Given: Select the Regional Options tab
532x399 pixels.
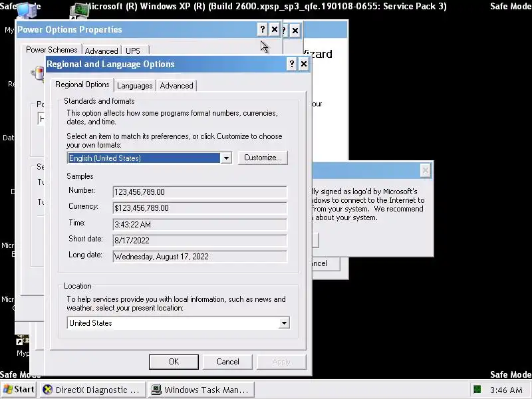Looking at the screenshot, I should point(82,84).
